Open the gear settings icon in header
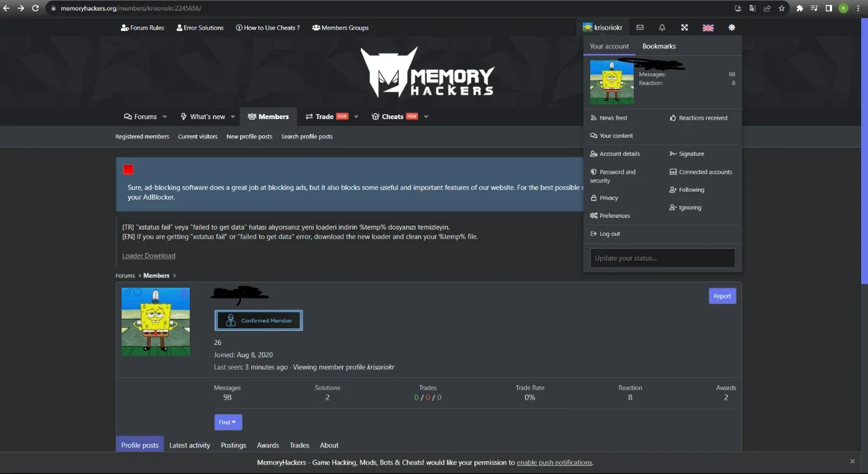Viewport: 868px width, 474px height. coord(732,27)
